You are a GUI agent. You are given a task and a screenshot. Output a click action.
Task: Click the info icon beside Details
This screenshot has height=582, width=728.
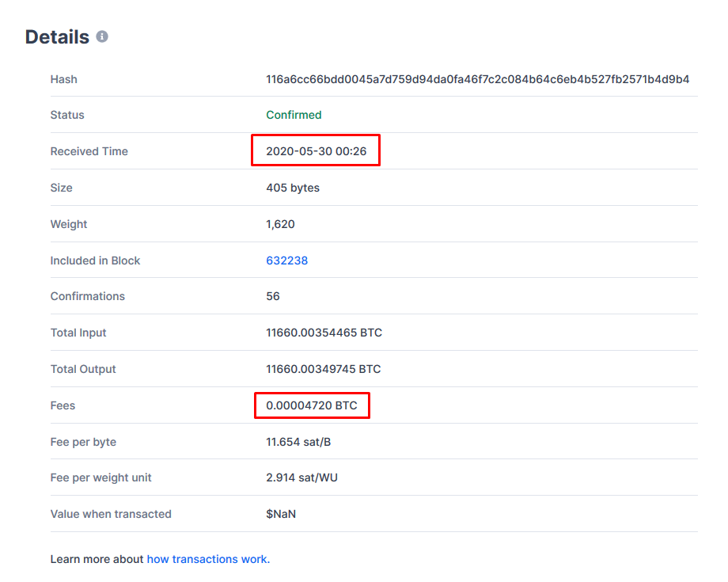click(102, 36)
